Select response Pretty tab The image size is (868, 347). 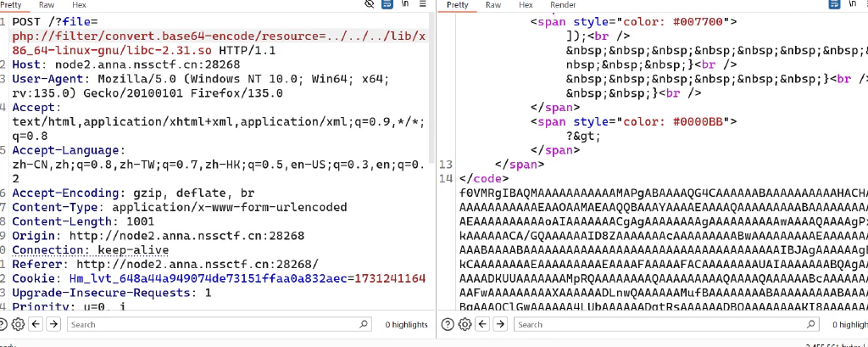tap(457, 4)
